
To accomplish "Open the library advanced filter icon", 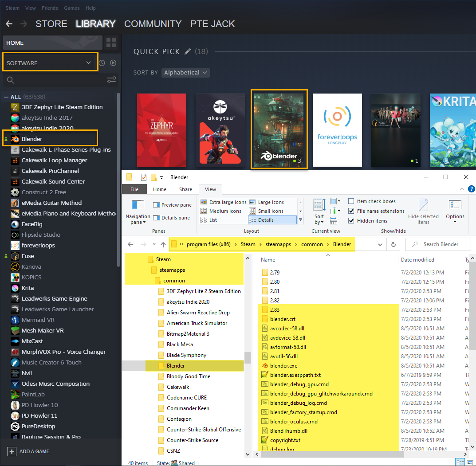I will tap(111, 80).
